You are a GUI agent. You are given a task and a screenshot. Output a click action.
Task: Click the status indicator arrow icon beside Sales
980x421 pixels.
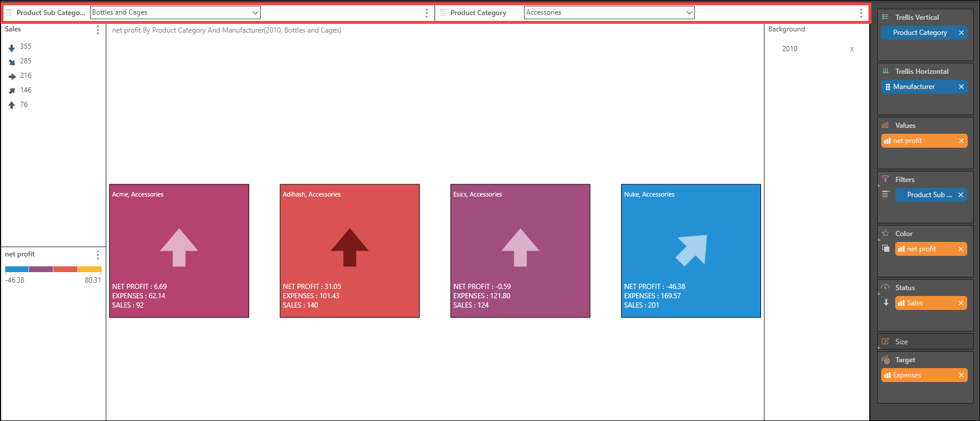click(x=886, y=303)
